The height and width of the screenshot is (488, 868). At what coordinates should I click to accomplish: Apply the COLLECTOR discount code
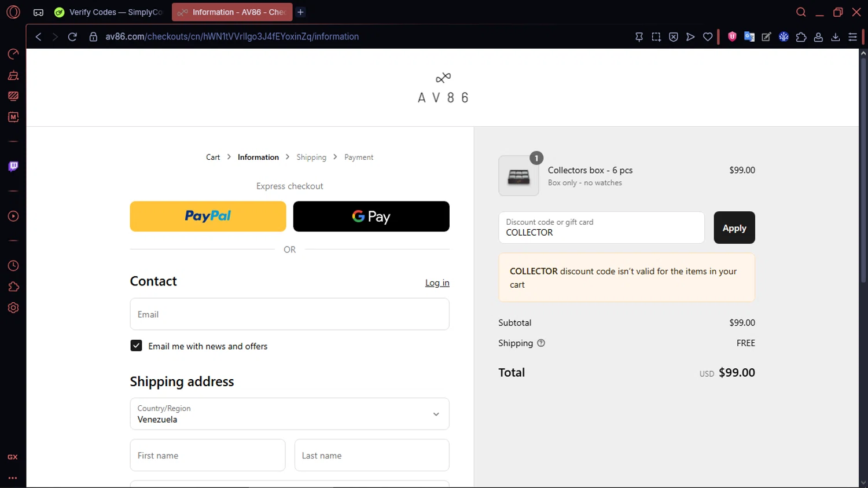click(x=734, y=228)
